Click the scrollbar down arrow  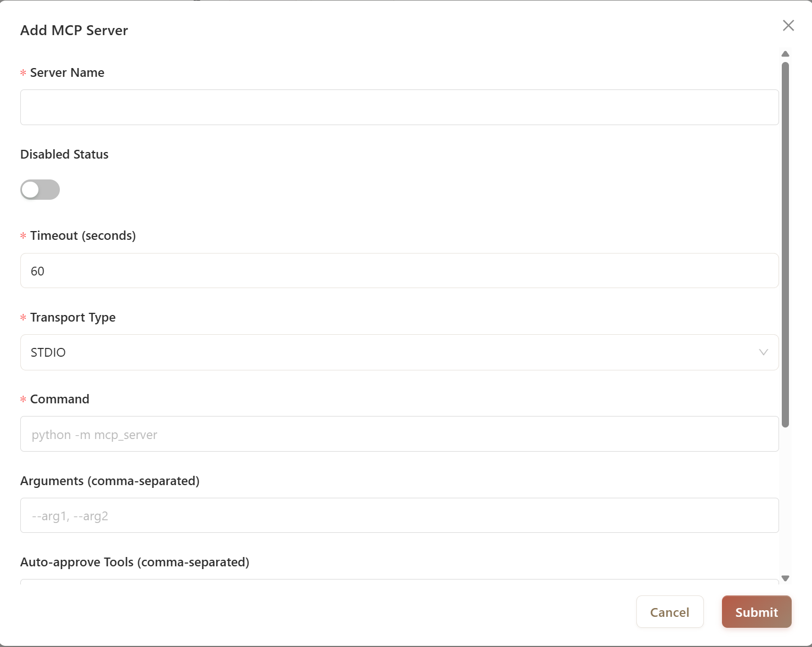point(785,578)
